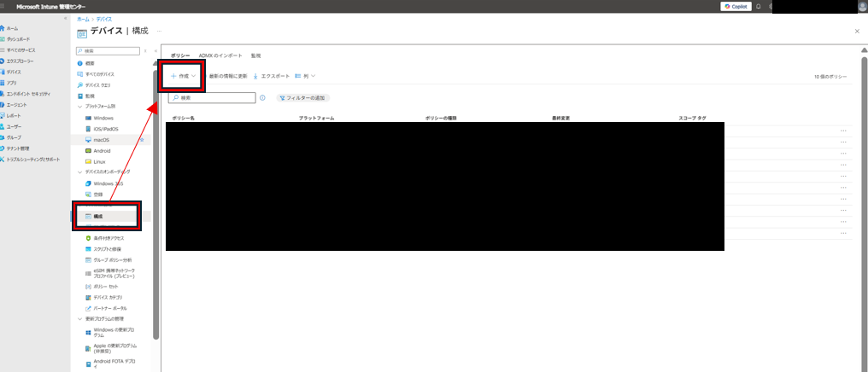Click the フィルターの追加 button
The image size is (868, 372).
click(x=301, y=98)
